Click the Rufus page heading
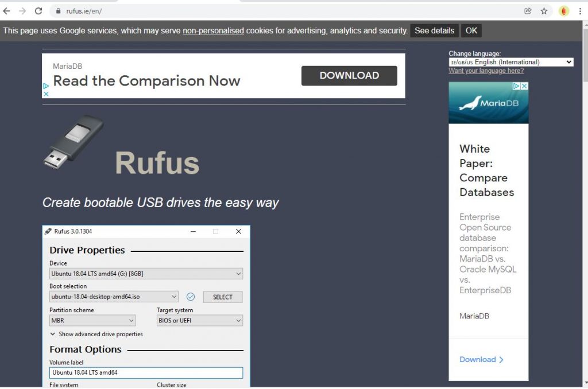The height and width of the screenshot is (389, 588). tap(157, 162)
